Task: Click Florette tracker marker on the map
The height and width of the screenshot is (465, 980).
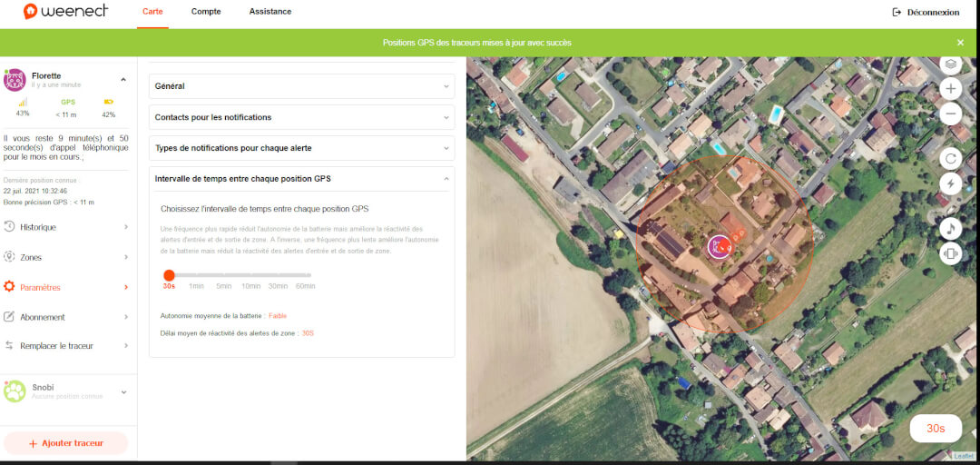Action: point(720,246)
